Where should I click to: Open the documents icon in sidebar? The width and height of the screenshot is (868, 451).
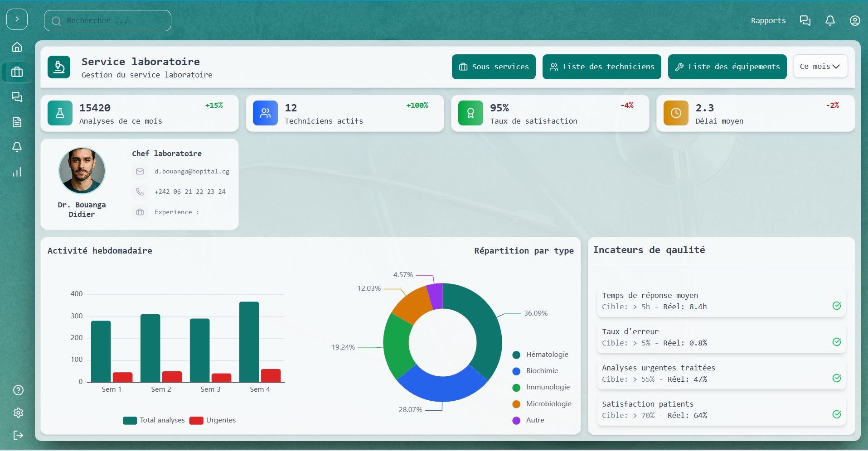click(17, 122)
